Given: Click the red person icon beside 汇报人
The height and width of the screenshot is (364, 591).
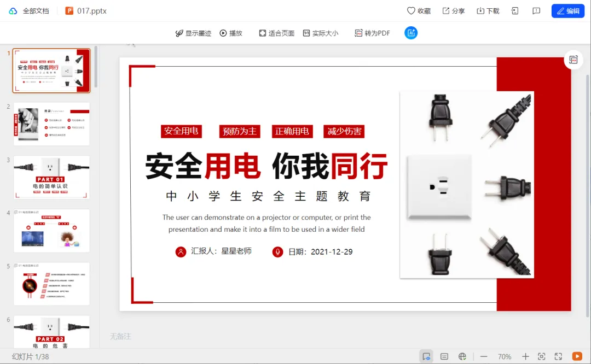Looking at the screenshot, I should [181, 252].
